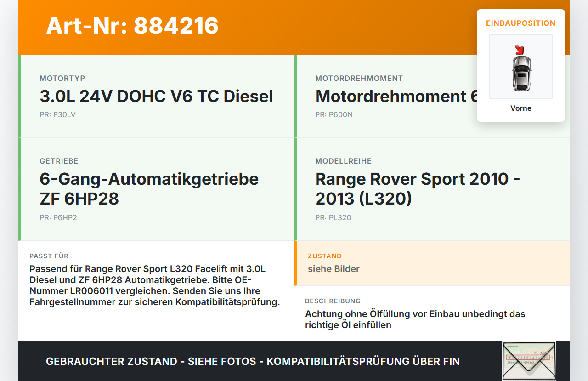This screenshot has height=381, width=588.
Task: Select the MODELLREIHE label
Action: coord(344,161)
